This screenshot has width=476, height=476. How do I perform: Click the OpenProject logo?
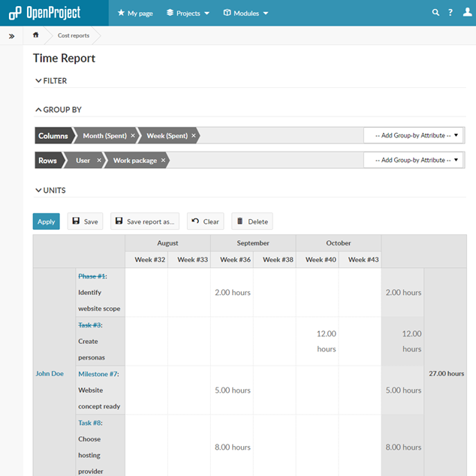pyautogui.click(x=44, y=13)
